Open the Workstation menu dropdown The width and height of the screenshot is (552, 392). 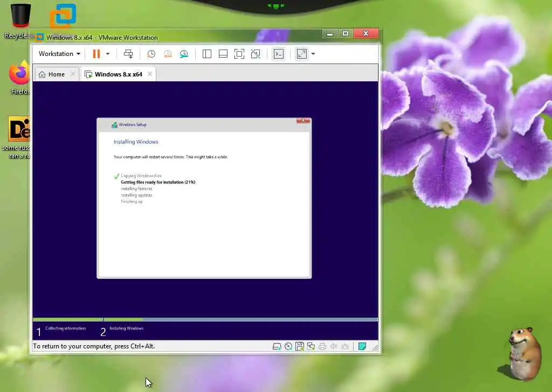59,54
